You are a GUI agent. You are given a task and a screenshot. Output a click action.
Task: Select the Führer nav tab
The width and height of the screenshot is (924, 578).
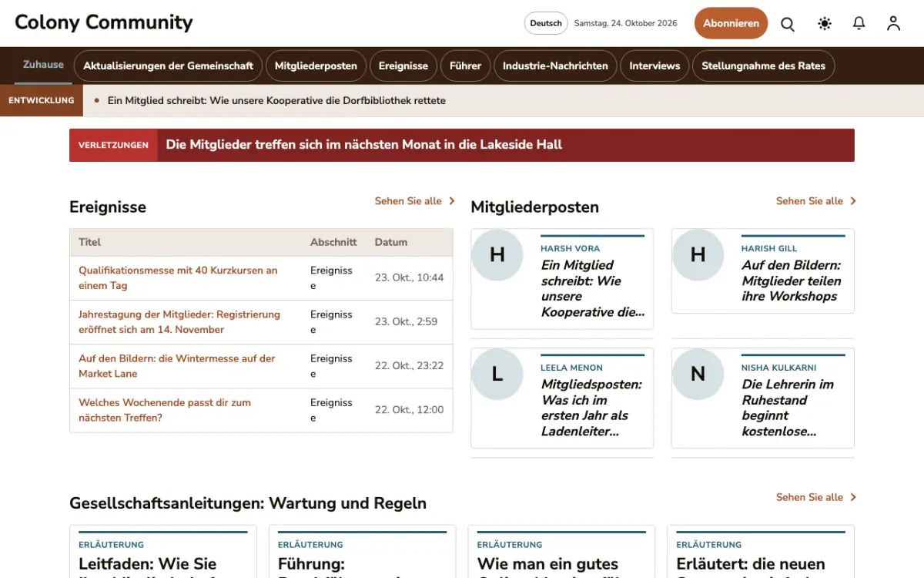point(465,66)
